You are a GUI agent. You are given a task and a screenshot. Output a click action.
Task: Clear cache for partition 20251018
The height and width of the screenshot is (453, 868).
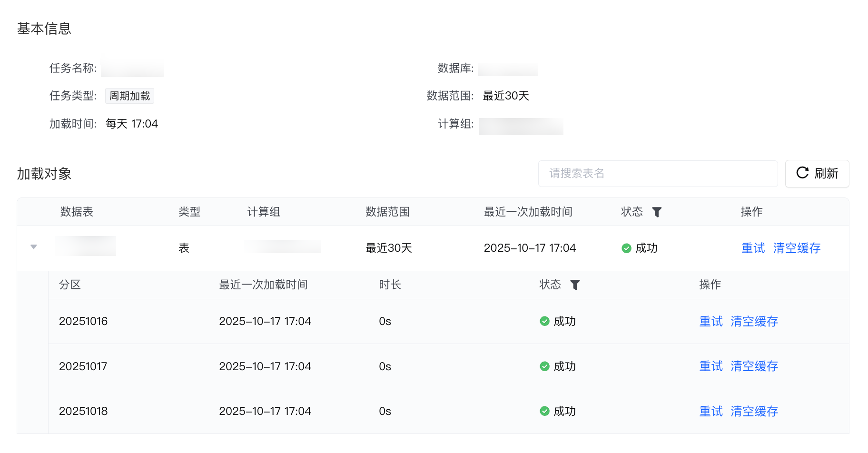point(754,412)
